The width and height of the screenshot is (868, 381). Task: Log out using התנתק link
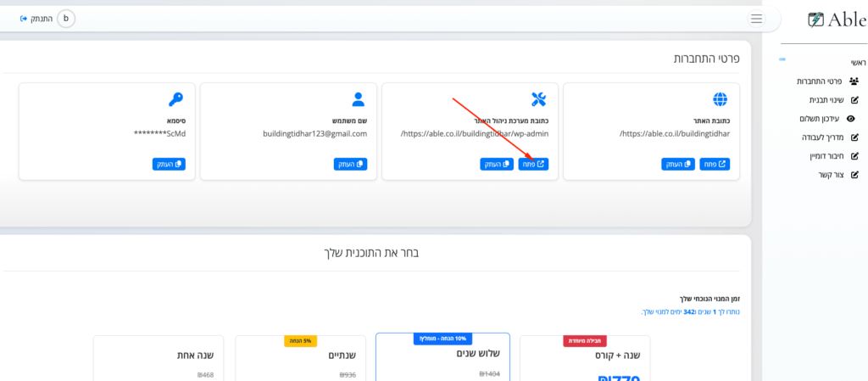coord(36,19)
